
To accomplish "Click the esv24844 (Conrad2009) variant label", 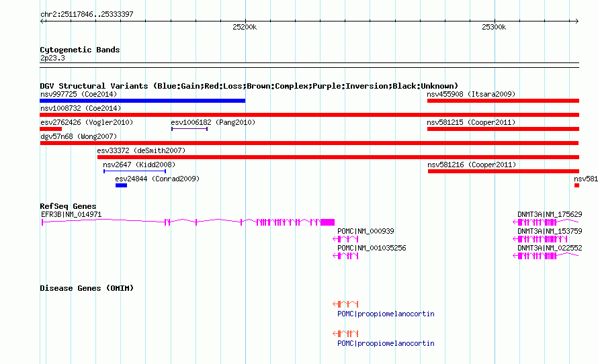I will tap(157, 179).
